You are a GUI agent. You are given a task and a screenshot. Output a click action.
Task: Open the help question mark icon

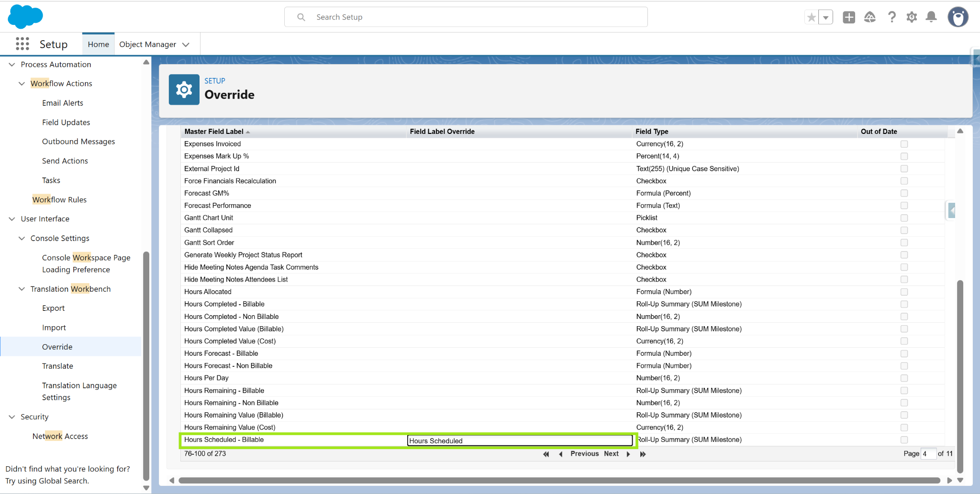point(891,18)
